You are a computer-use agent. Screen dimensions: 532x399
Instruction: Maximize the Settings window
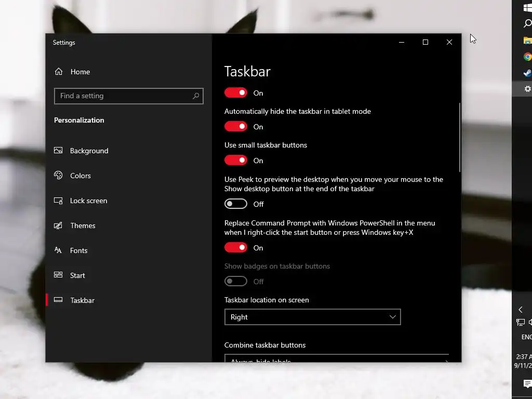(x=425, y=42)
